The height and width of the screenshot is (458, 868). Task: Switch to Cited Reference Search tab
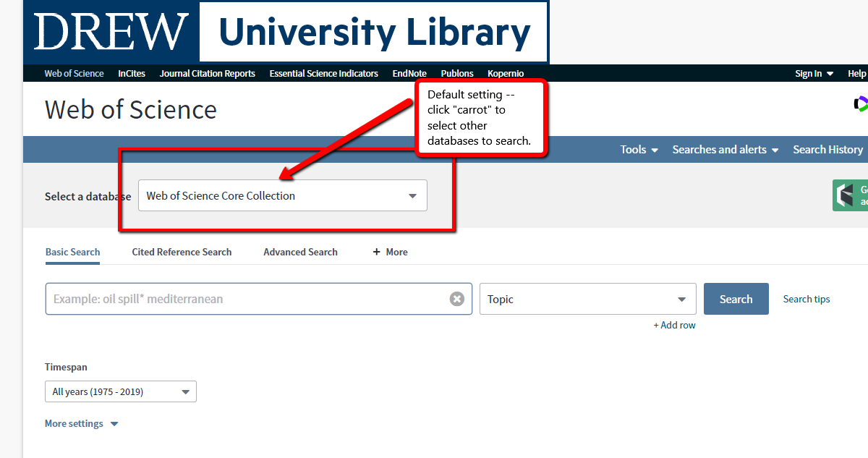point(182,252)
